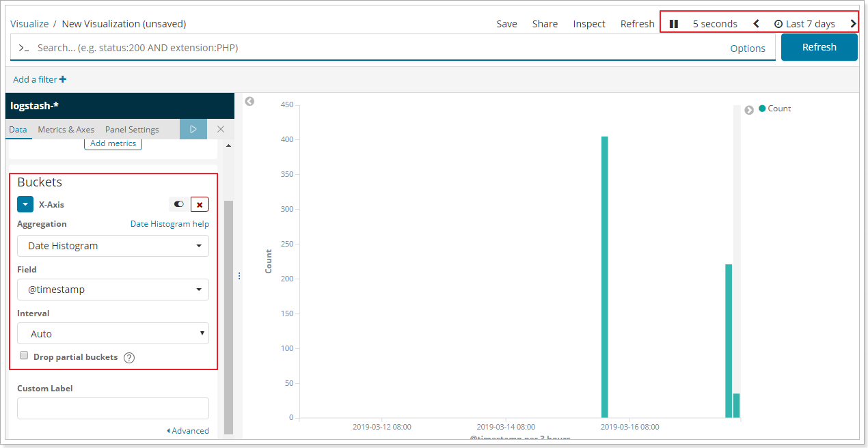
Task: Open the Interval dropdown set to Auto
Action: (113, 334)
